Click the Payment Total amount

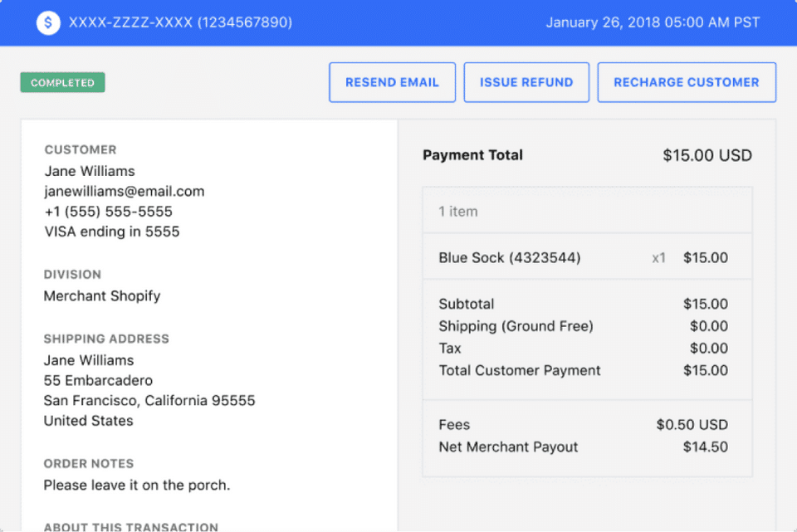(x=707, y=155)
